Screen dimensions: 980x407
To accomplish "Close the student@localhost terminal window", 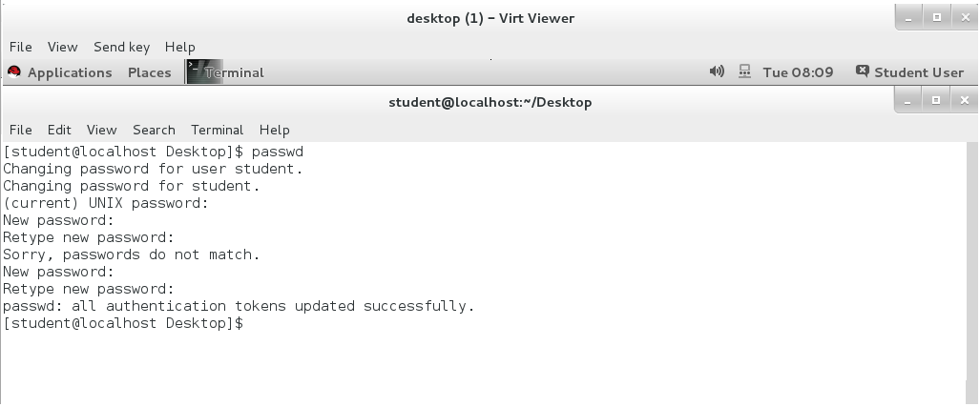I will coord(965,100).
